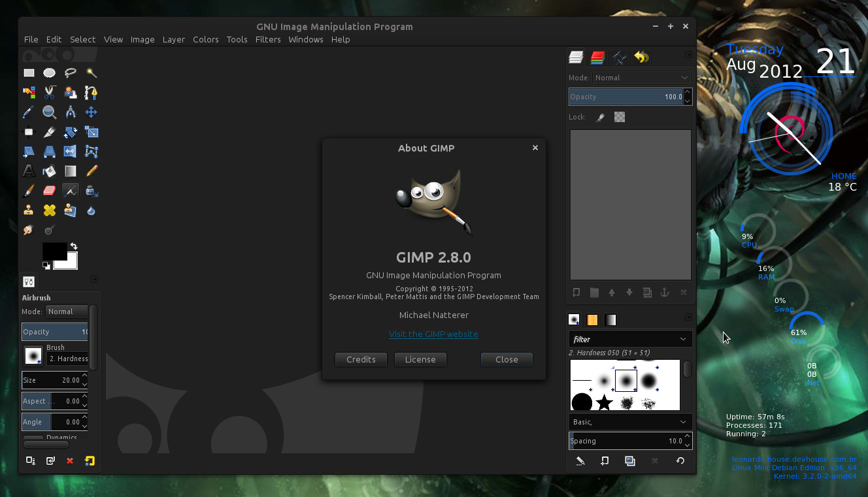868x497 pixels.
Task: Swap foreground and background colors arrow
Action: 74,246
